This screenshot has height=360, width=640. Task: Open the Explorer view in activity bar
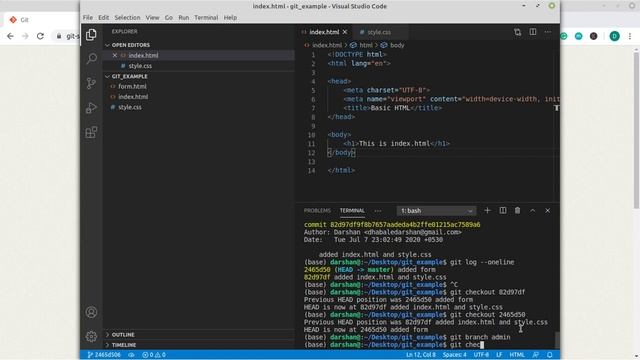[91, 35]
